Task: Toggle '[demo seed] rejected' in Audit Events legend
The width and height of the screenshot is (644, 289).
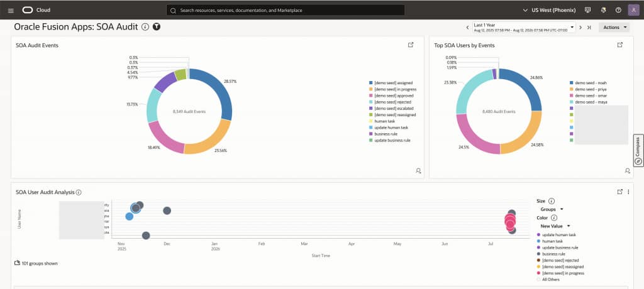Action: [x=390, y=102]
